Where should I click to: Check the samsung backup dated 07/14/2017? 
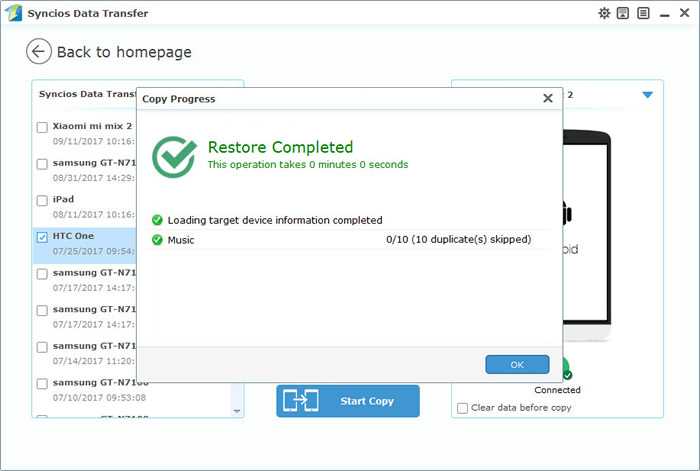(x=42, y=347)
